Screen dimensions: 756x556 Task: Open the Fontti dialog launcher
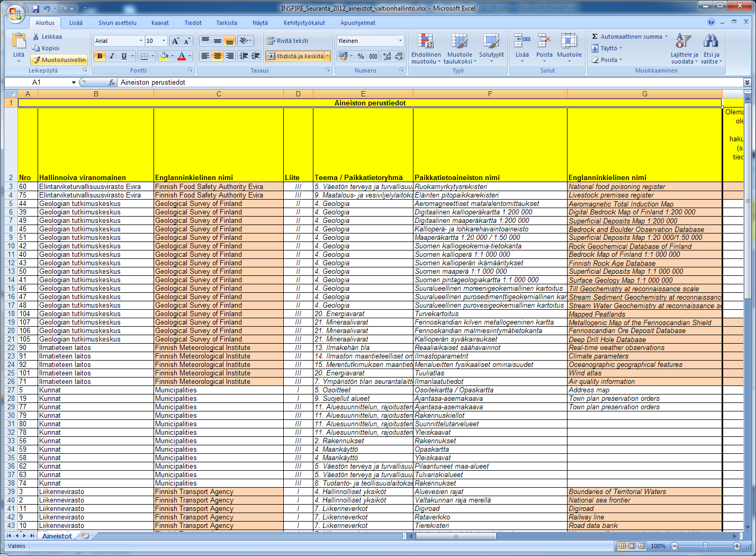coord(191,70)
